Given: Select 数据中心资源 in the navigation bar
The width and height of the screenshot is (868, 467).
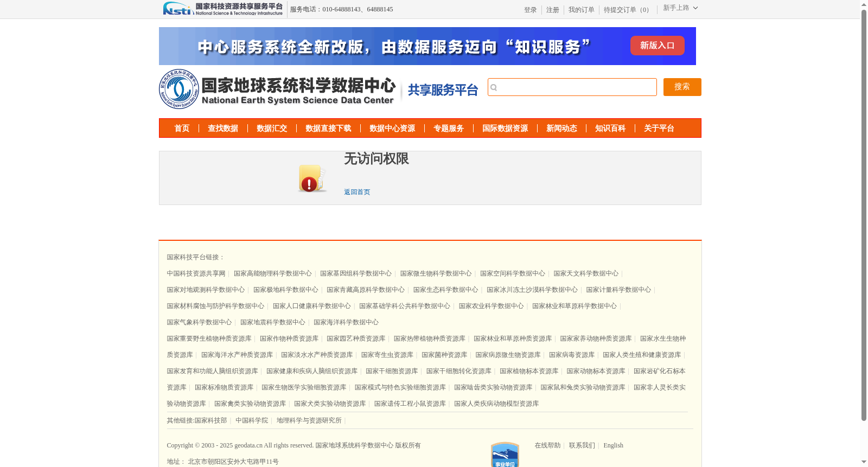Looking at the screenshot, I should click(392, 129).
